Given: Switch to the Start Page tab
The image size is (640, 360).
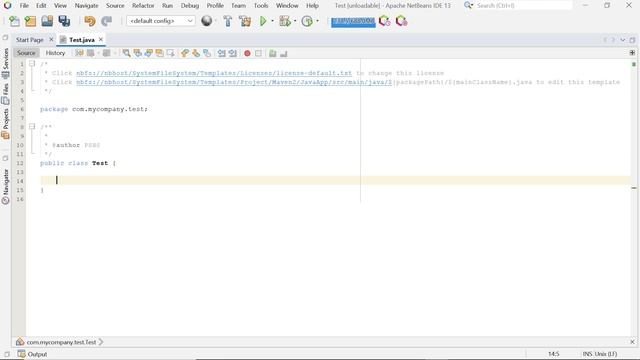Looking at the screenshot, I should click(x=29, y=40).
